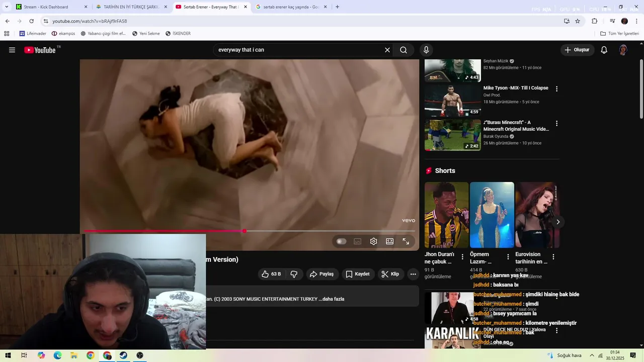
Task: Toggle subtitles in the video player
Action: click(357, 241)
